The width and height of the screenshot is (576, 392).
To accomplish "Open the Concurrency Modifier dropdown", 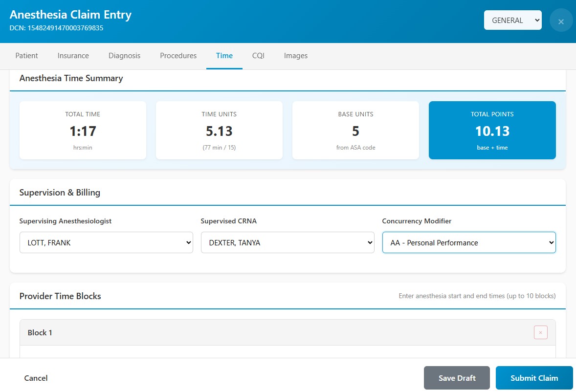I will pos(468,242).
